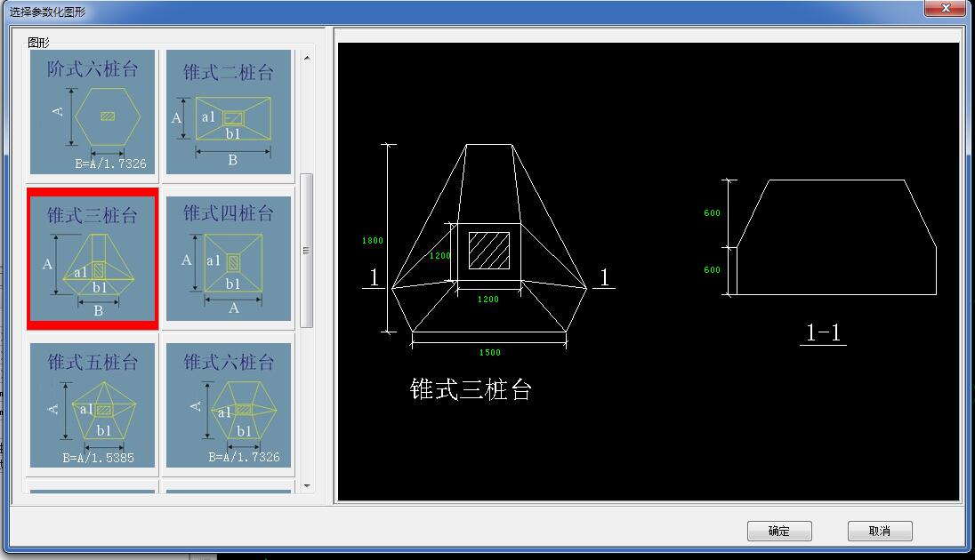Click the 锥式三桩台 caption in preview
The width and height of the screenshot is (975, 560).
(x=471, y=389)
